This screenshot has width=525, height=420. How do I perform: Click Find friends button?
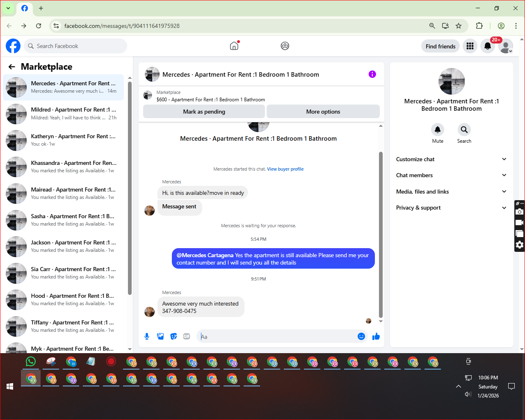pyautogui.click(x=441, y=46)
